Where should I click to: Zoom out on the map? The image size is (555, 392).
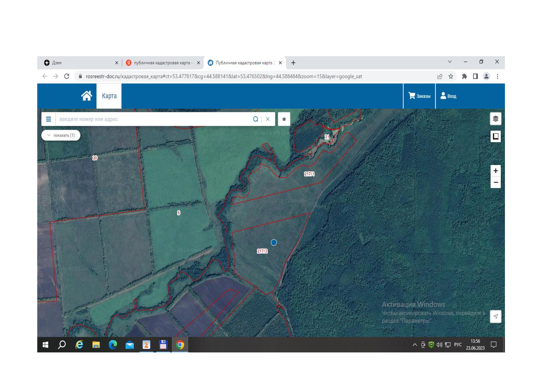(x=495, y=182)
